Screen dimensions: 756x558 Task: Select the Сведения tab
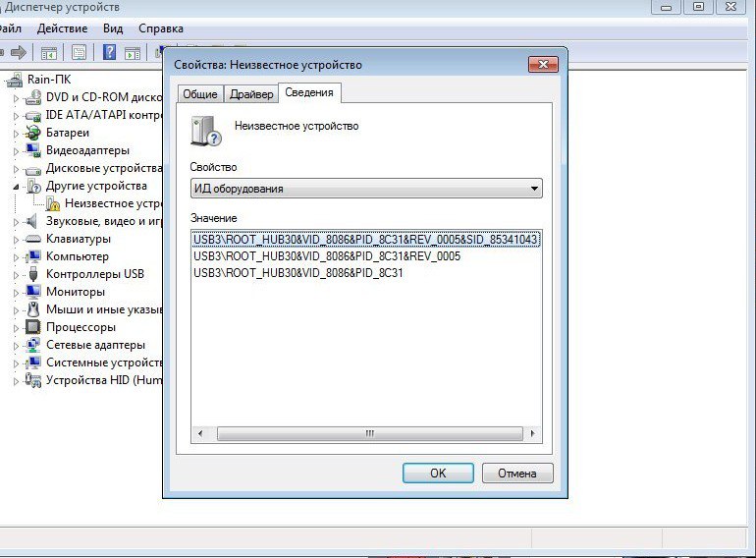[x=309, y=92]
